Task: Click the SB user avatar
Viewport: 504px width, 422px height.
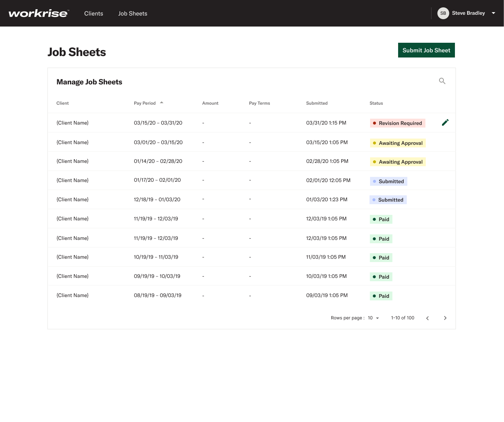Action: [443, 13]
